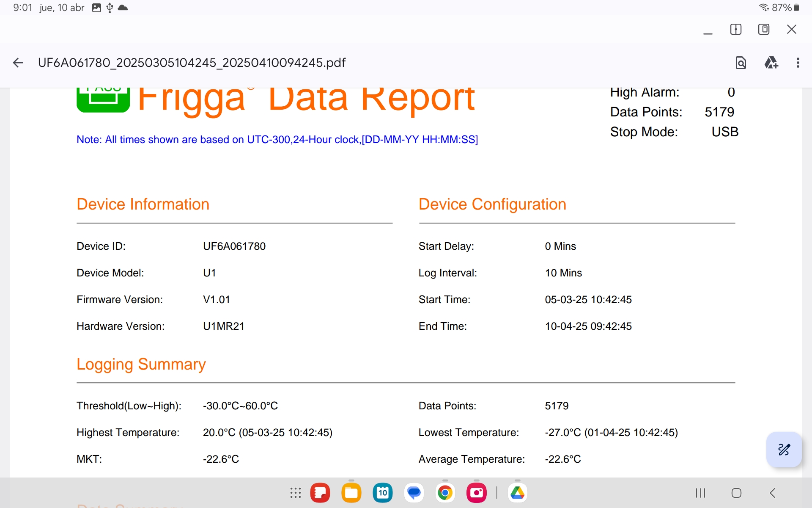812x508 pixels.
Task: Select Log Interval value 10 Mins
Action: coord(563,273)
